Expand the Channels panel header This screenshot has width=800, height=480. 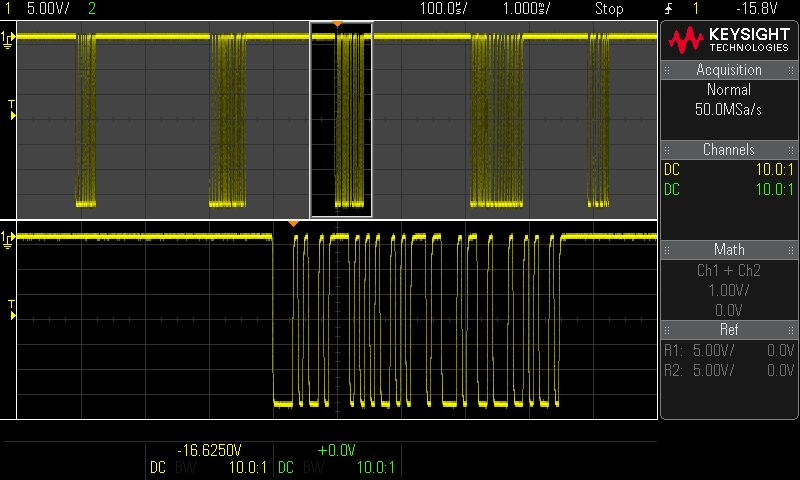click(729, 150)
